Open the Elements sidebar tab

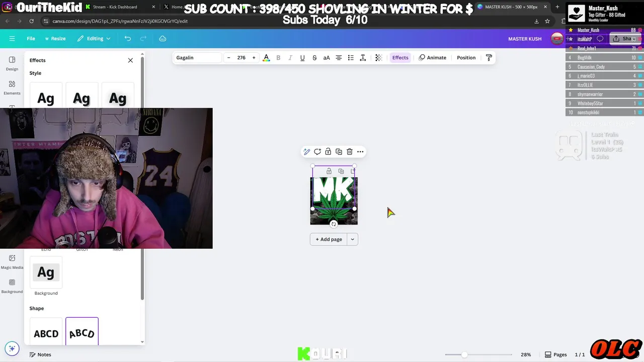(x=12, y=87)
